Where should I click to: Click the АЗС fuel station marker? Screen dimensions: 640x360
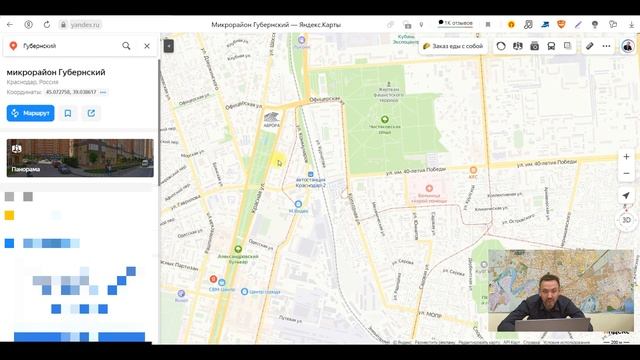pos(473,170)
